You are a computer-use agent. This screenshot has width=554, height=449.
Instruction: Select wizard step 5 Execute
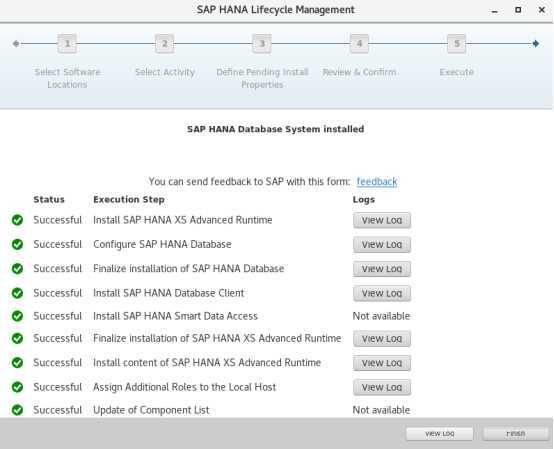(x=456, y=44)
